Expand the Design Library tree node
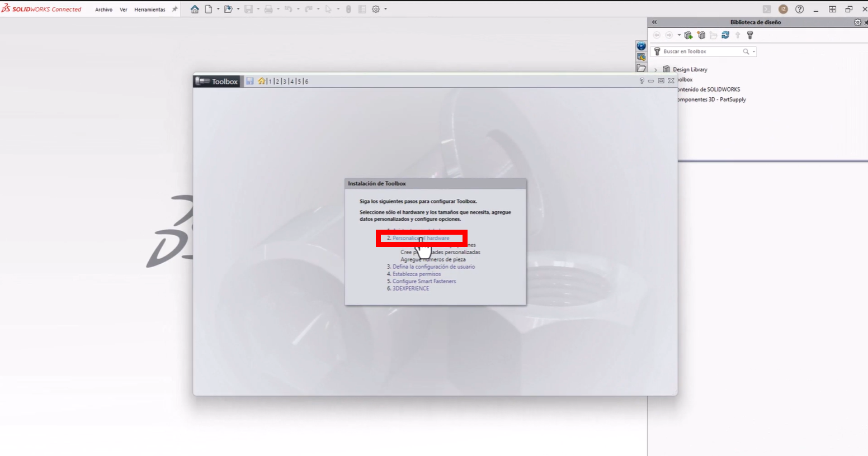Viewport: 868px width, 456px height. point(655,69)
